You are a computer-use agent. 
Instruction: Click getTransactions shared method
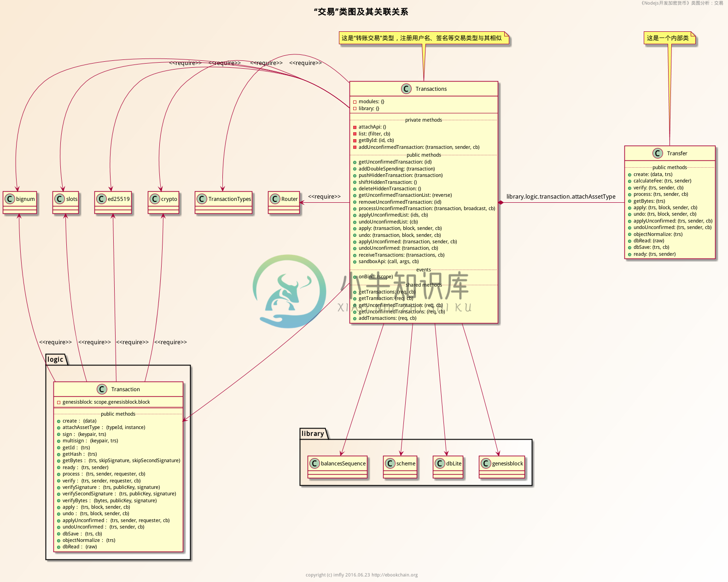pyautogui.click(x=387, y=292)
